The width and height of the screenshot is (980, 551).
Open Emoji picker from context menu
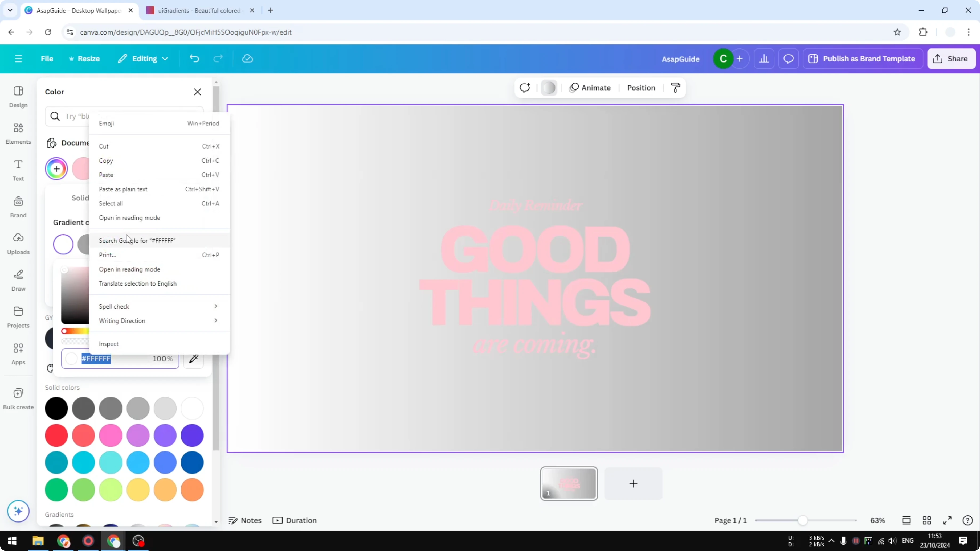click(x=159, y=123)
